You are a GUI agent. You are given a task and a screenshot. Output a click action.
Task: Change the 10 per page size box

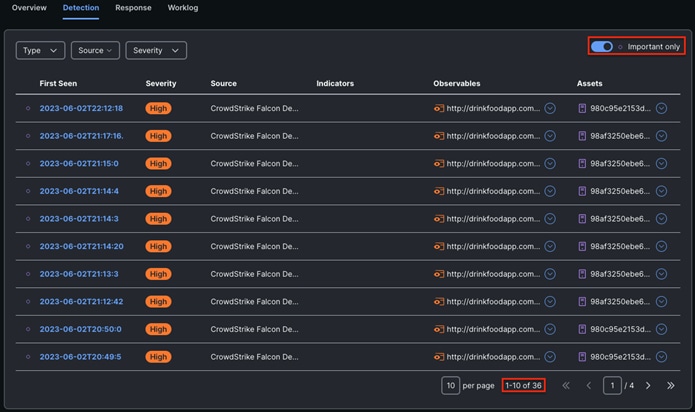click(x=450, y=385)
